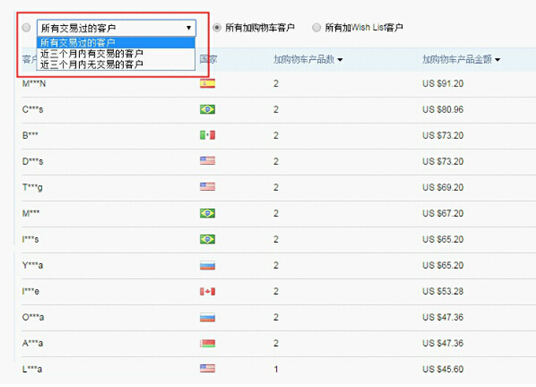Image resolution: width=536 pixels, height=387 pixels.
Task: Sort by 加购物车产品数 column arrow
Action: pyautogui.click(x=340, y=60)
